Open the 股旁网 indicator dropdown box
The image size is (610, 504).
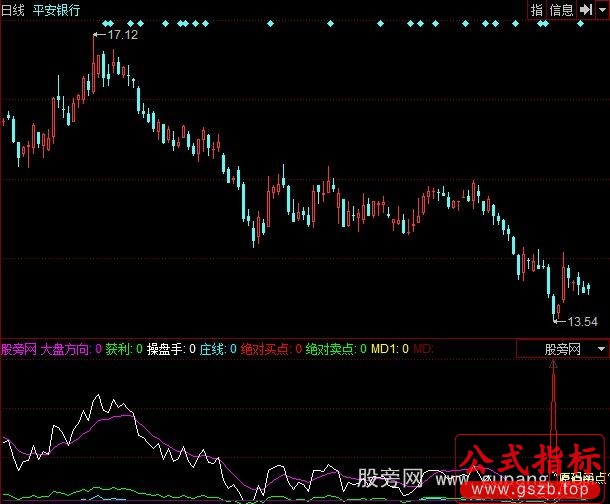click(555, 349)
